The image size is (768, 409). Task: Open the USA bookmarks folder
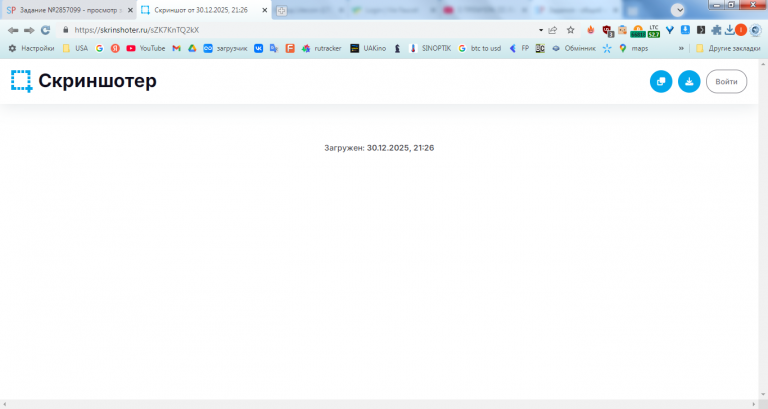coord(75,48)
